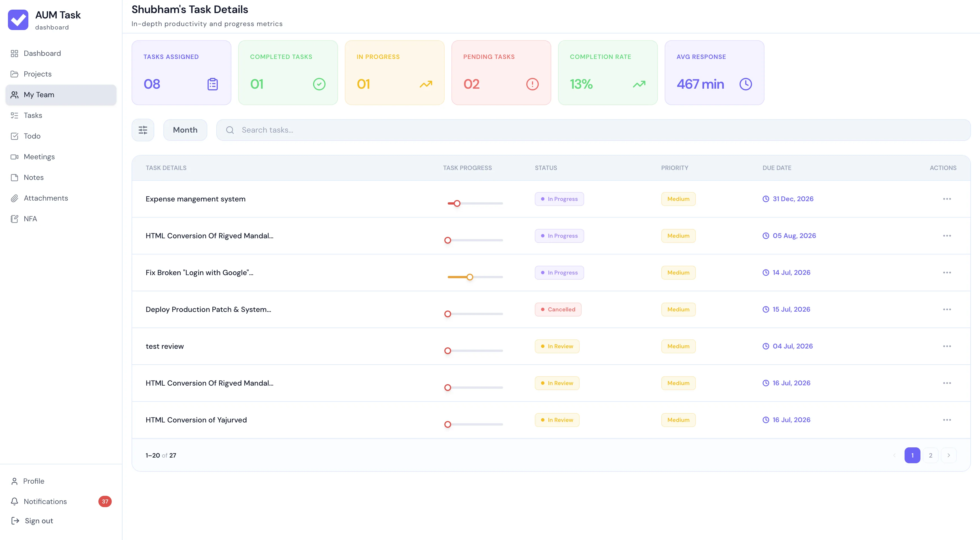Click the trend arrow in In Progress card

[x=426, y=84]
